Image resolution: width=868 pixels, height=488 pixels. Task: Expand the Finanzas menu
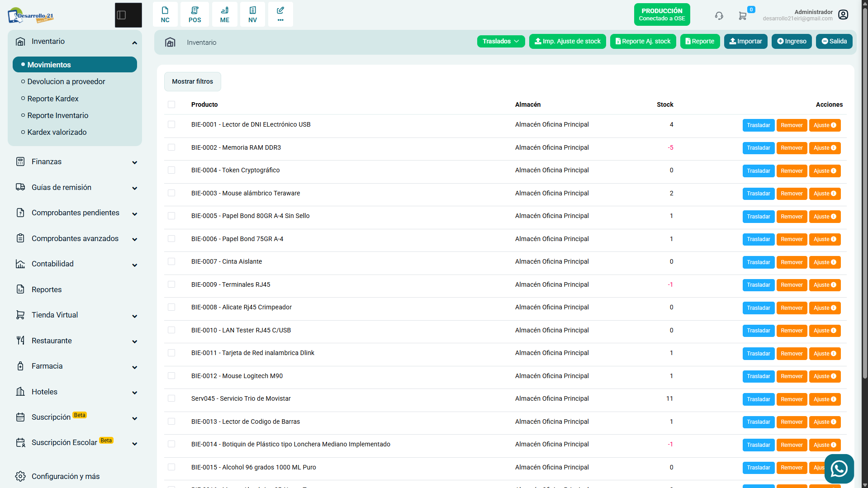coord(134,162)
